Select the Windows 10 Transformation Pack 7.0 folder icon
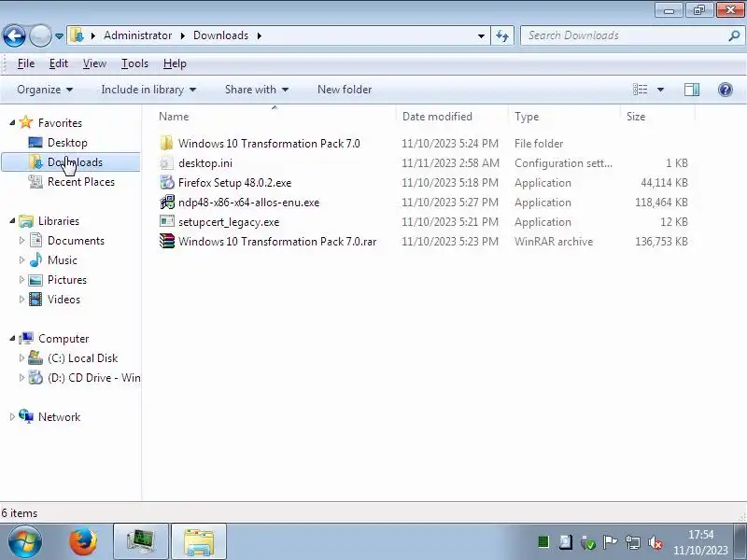Image resolution: width=747 pixels, height=560 pixels. [166, 143]
